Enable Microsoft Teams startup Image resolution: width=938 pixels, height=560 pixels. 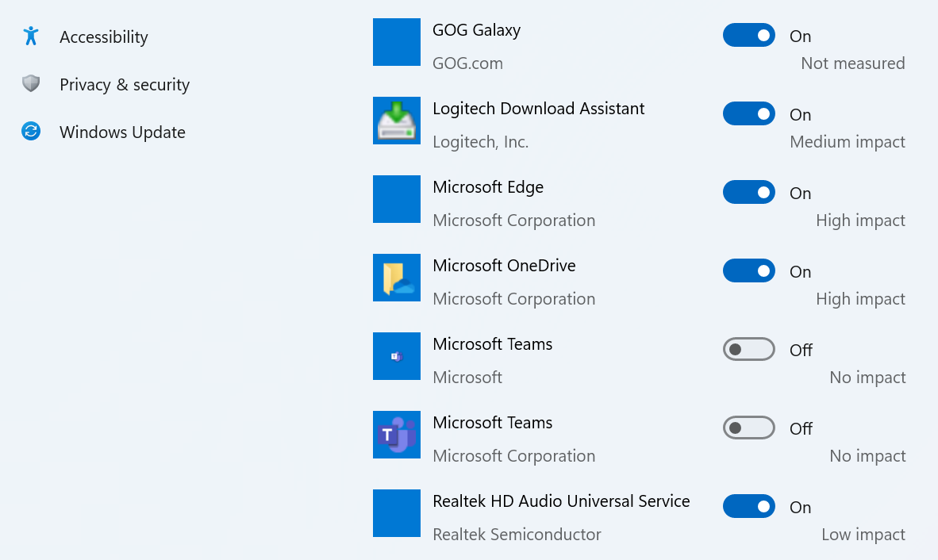pyautogui.click(x=748, y=349)
